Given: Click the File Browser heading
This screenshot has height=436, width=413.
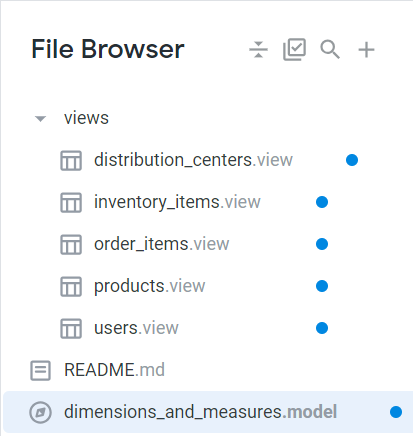Looking at the screenshot, I should click(x=108, y=49).
